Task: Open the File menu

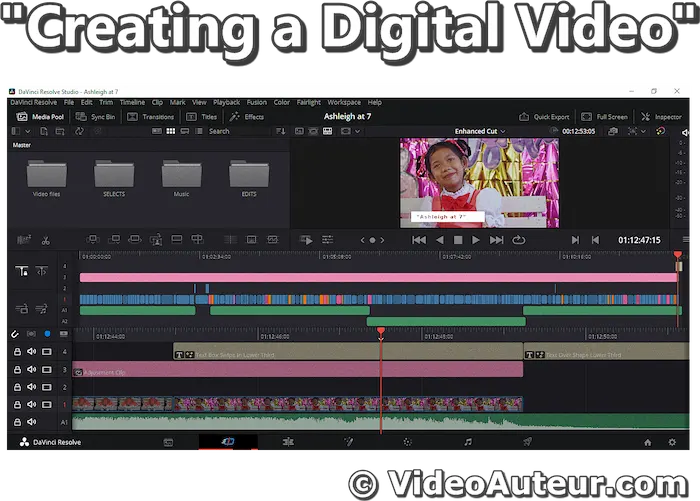Action: point(69,102)
